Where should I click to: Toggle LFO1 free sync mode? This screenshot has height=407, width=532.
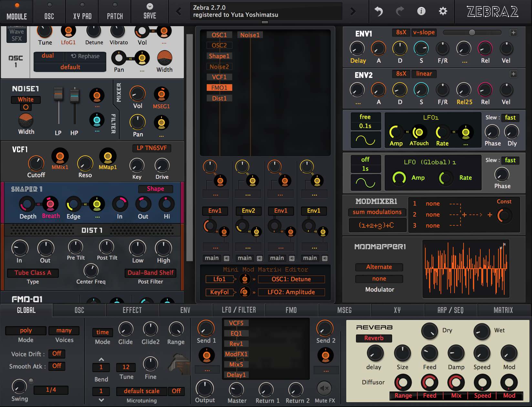tap(365, 117)
